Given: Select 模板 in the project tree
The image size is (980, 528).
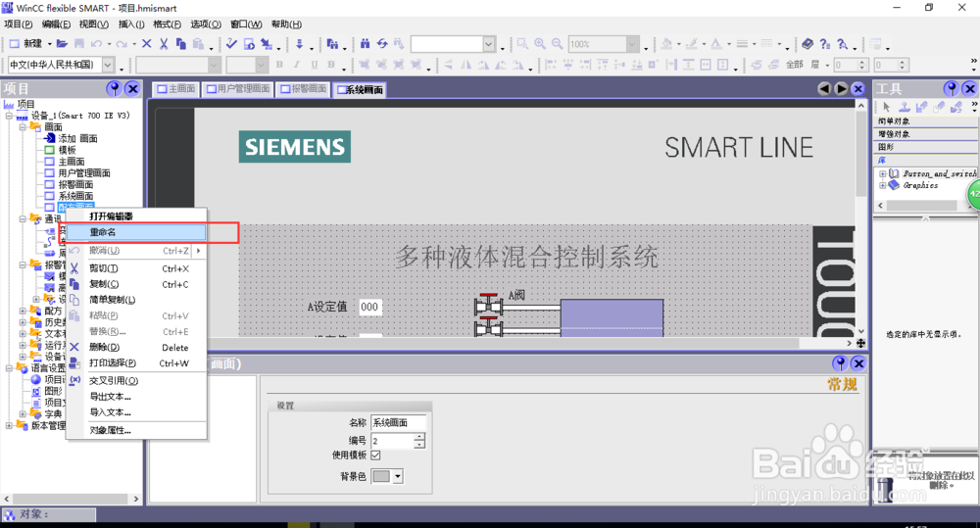Looking at the screenshot, I should 67,150.
